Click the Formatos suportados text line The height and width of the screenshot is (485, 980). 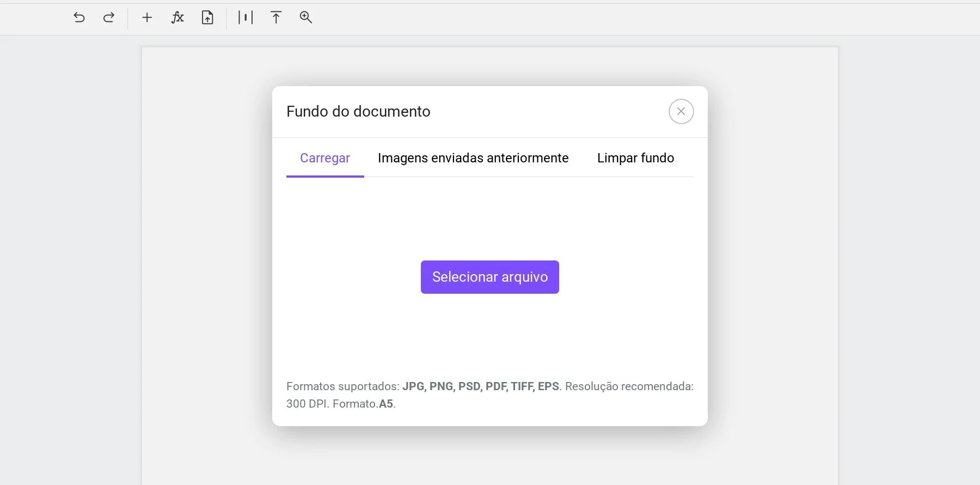click(490, 386)
